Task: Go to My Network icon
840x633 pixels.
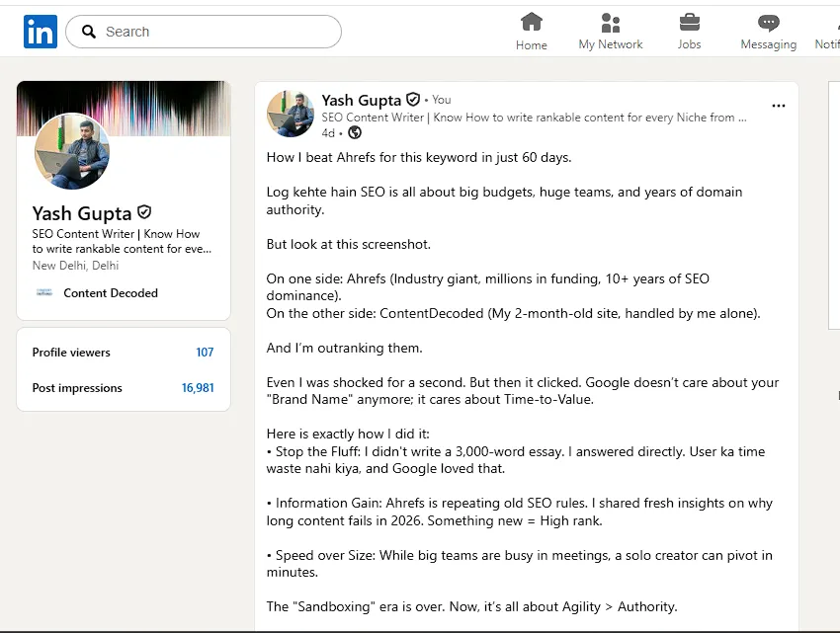Action: click(611, 22)
